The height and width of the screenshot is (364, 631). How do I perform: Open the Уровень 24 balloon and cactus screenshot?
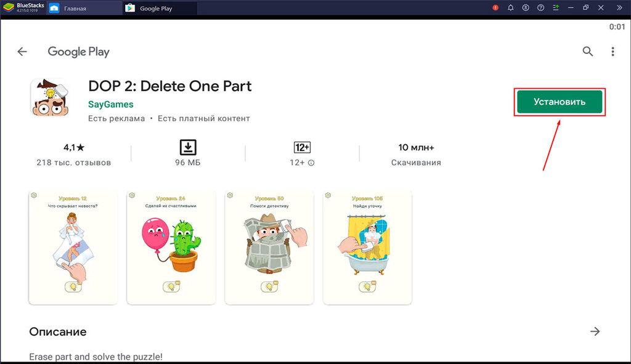[x=171, y=248]
